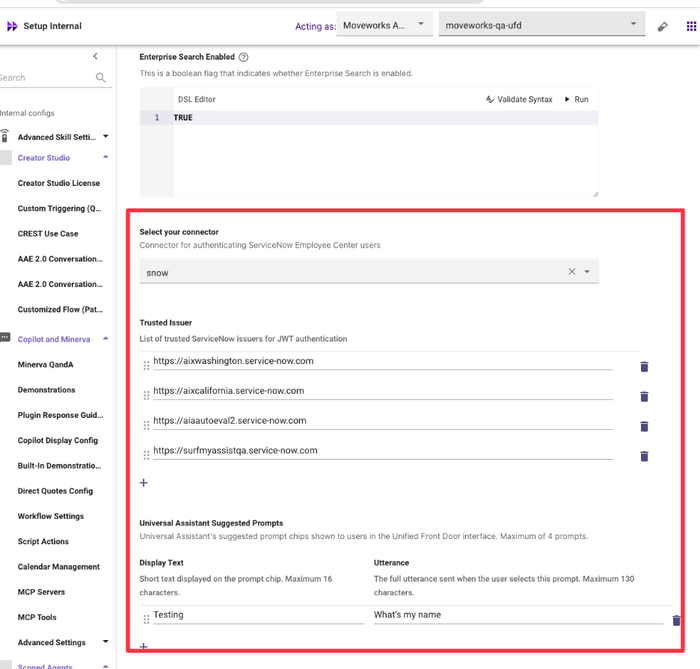
Task: Edit the aiaautoeval2 issuer URL field
Action: click(x=383, y=421)
